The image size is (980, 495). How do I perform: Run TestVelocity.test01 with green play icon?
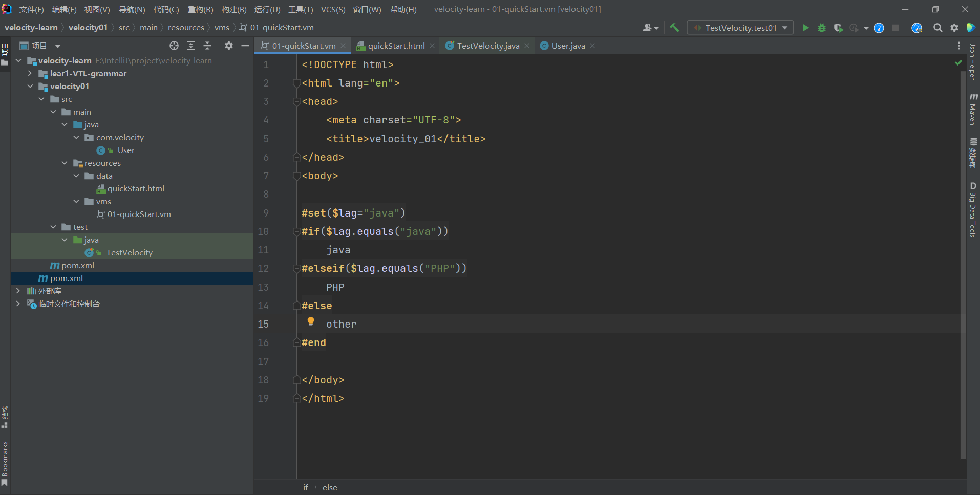[805, 28]
